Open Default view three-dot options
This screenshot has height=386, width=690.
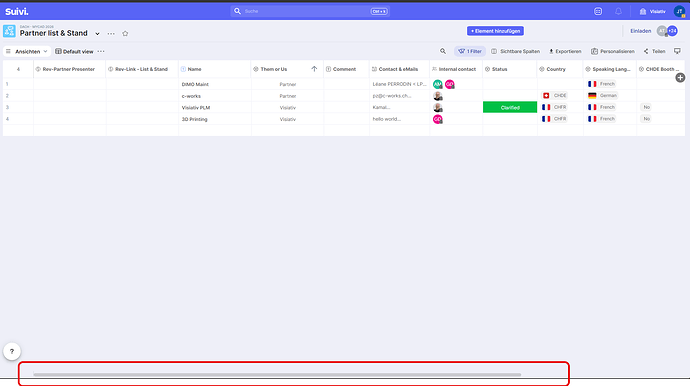101,51
